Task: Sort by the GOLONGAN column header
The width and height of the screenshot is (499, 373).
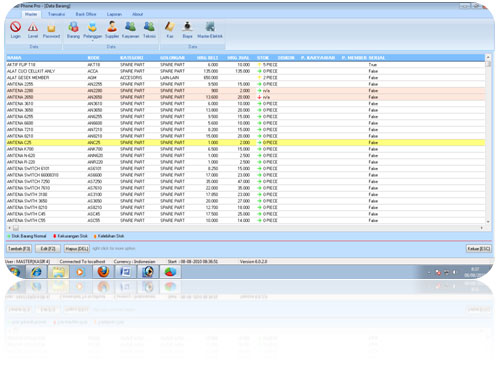Action: tap(172, 58)
